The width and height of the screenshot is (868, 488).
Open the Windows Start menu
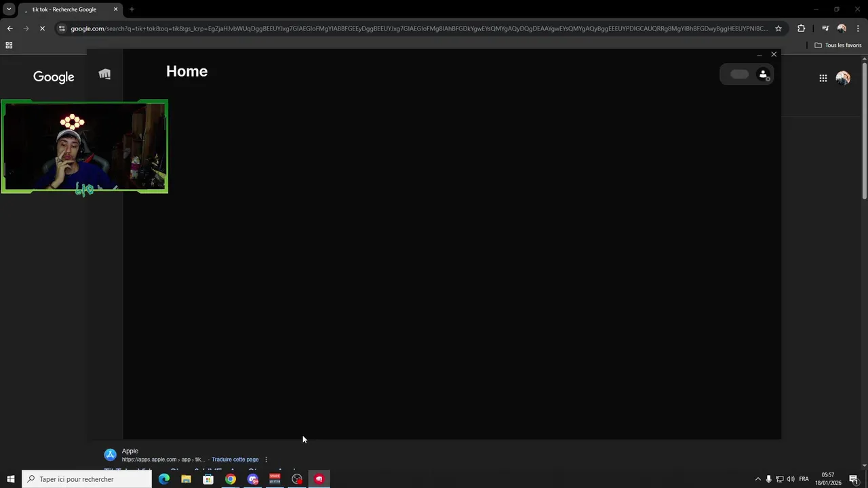click(x=10, y=479)
